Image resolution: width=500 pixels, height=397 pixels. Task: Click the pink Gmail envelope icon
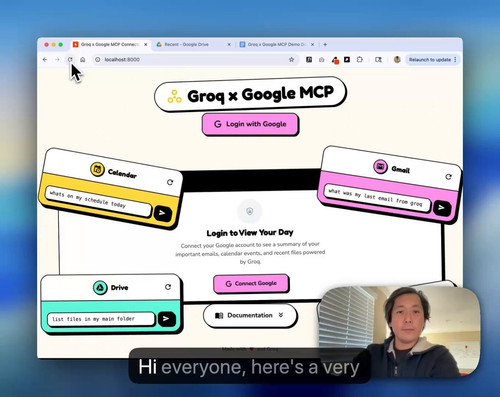click(380, 166)
